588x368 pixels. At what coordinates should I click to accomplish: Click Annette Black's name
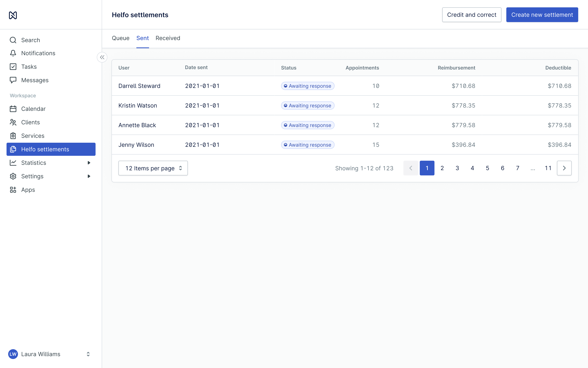point(137,125)
